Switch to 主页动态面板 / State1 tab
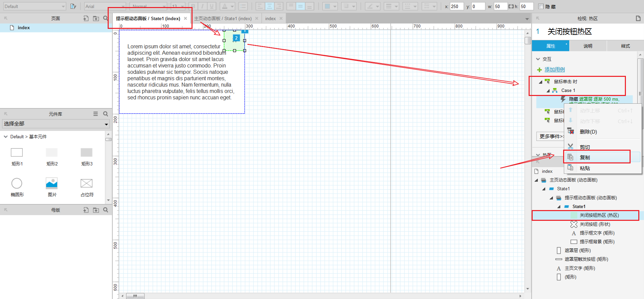The width and height of the screenshot is (644, 299). (223, 18)
